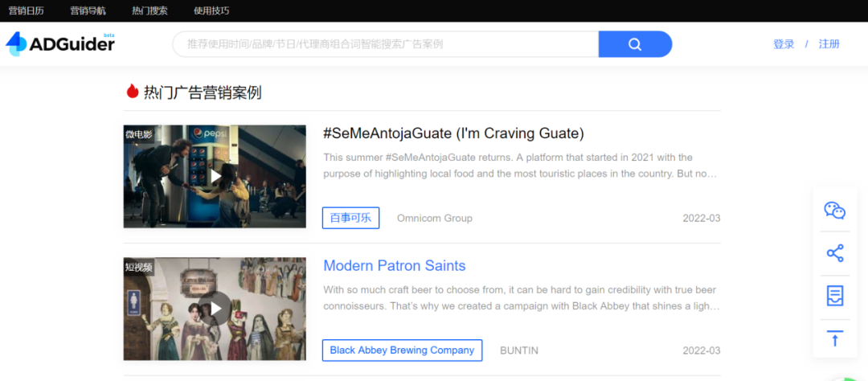
Task: Open 使用技巧 in top menu
Action: tap(211, 10)
